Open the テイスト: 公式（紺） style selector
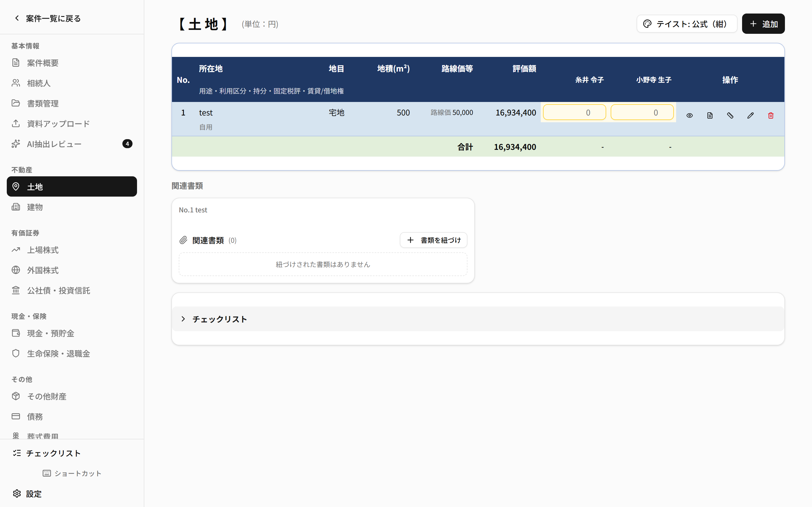The width and height of the screenshot is (812, 507). point(687,23)
